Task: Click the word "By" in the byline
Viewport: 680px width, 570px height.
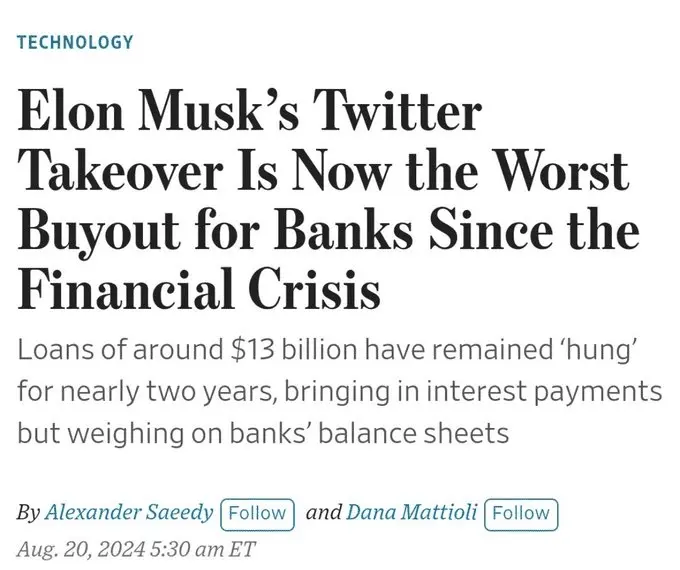Action: point(28,513)
